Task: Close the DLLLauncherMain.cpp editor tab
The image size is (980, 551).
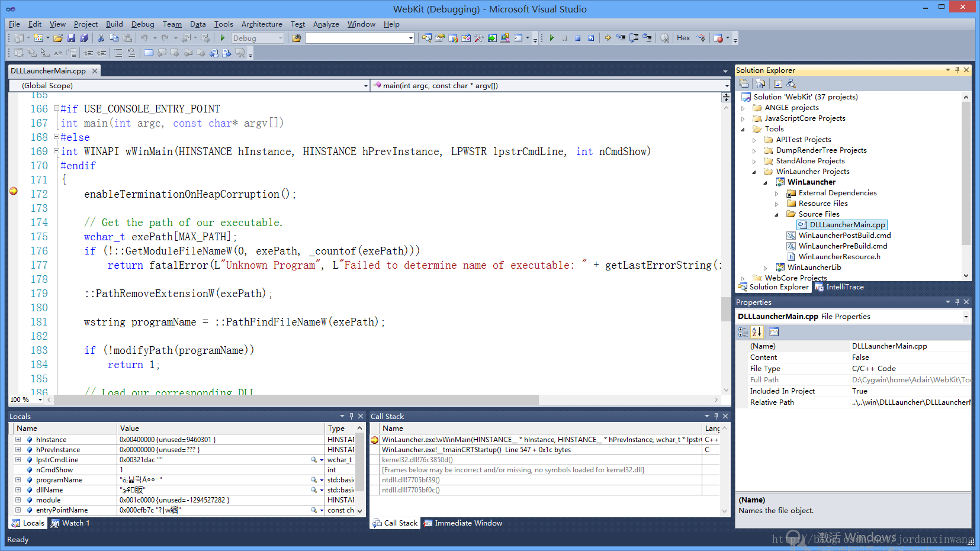Action: [x=94, y=71]
